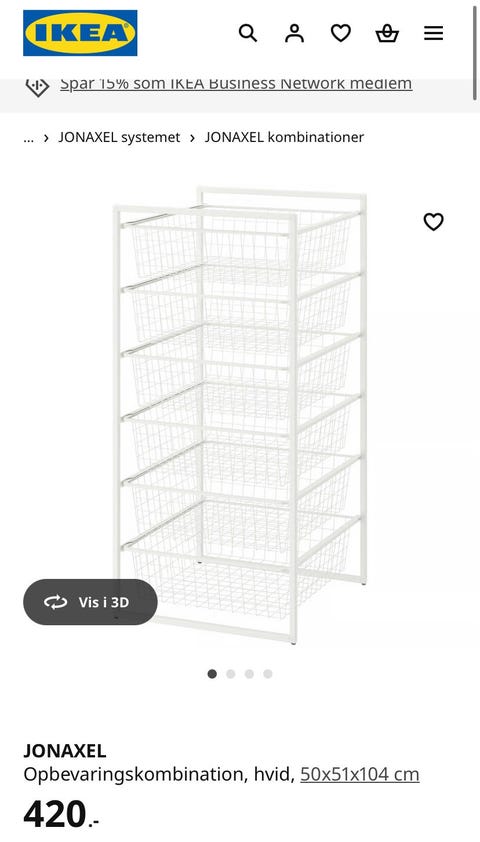Select the second image carousel dot
The width and height of the screenshot is (480, 842).
231,674
